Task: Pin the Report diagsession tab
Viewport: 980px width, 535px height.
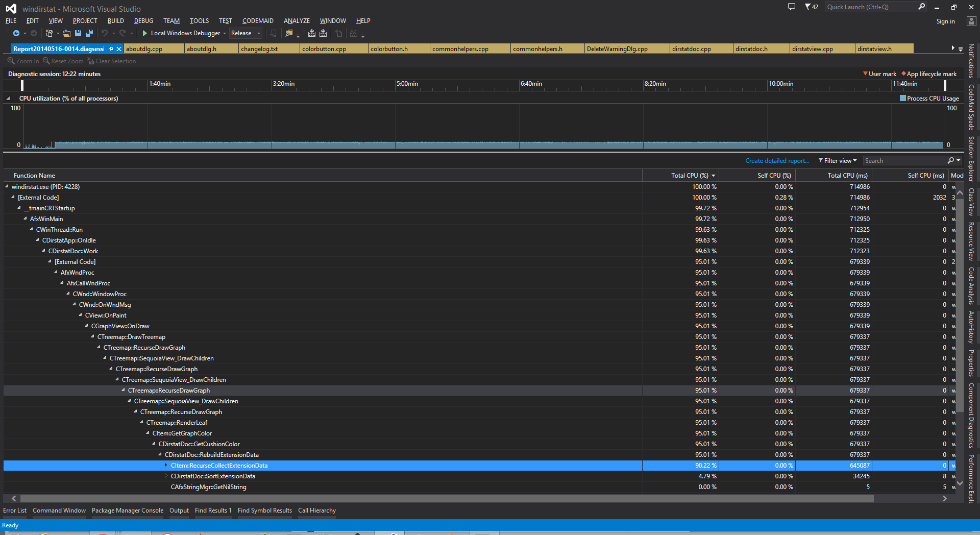Action: [111, 49]
